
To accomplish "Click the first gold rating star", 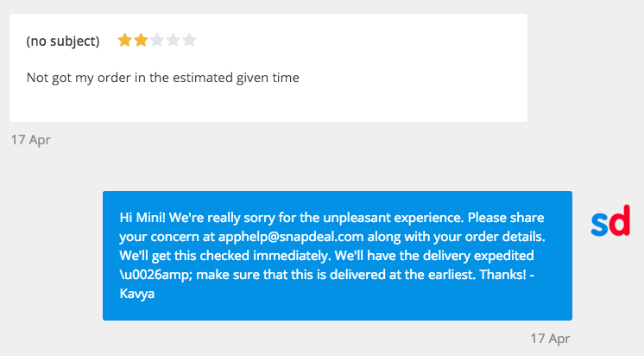I will [x=124, y=40].
